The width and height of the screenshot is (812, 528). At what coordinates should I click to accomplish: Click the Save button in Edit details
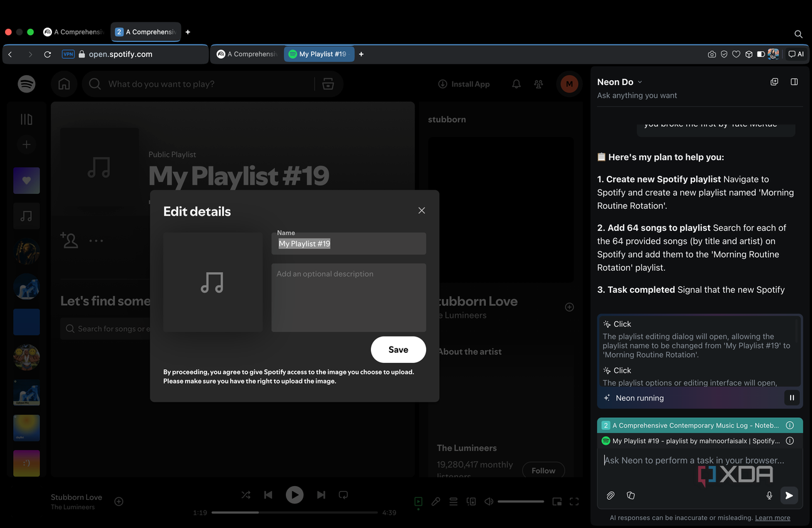click(398, 350)
